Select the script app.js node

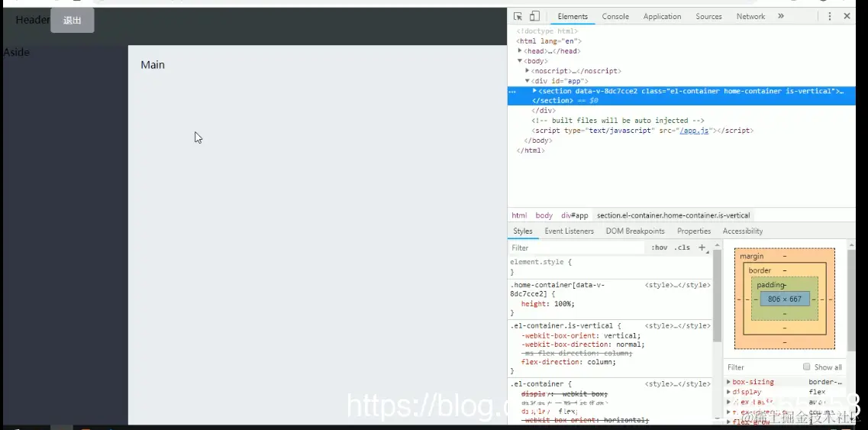point(642,131)
